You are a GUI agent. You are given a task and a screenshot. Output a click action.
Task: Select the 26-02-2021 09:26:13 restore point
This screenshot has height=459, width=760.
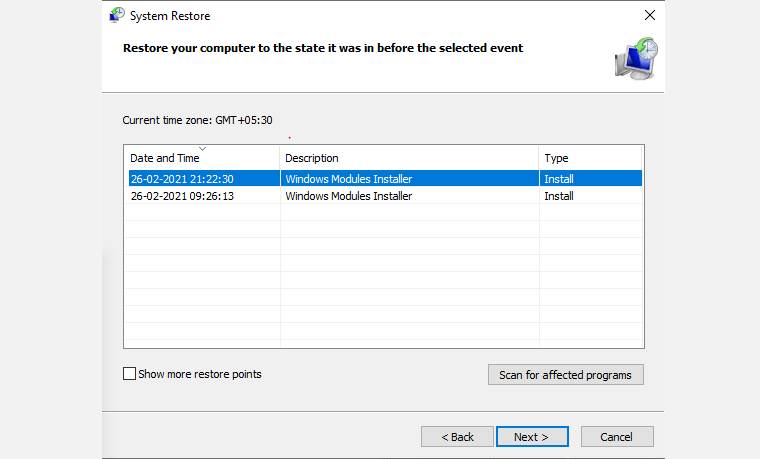(182, 196)
